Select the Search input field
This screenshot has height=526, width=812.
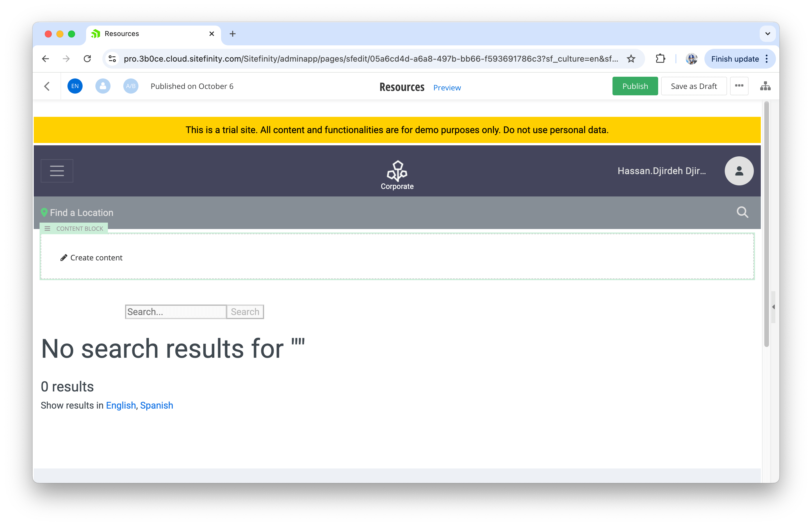[x=176, y=312]
